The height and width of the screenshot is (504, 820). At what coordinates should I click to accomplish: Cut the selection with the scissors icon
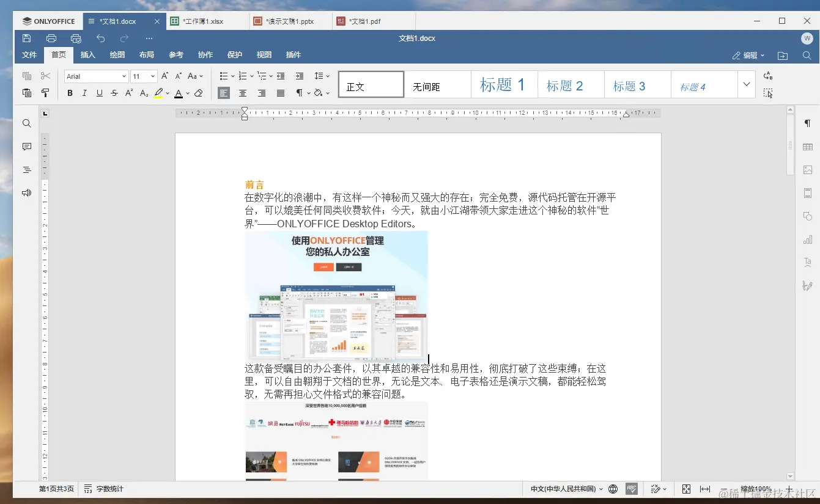point(45,76)
